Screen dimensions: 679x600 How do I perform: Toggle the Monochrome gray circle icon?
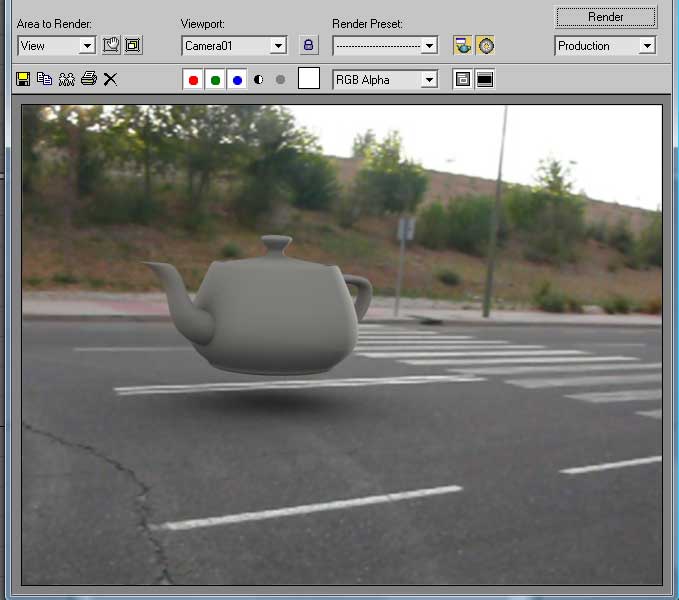click(280, 80)
